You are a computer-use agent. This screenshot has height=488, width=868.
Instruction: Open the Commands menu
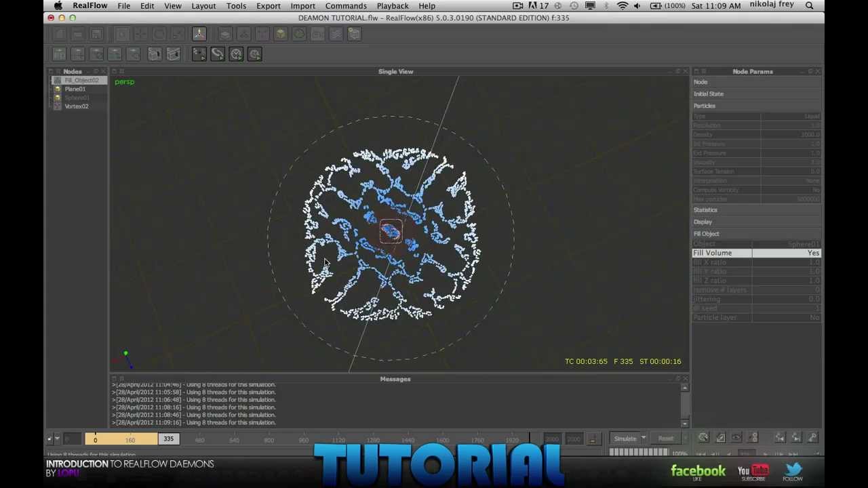coord(346,5)
